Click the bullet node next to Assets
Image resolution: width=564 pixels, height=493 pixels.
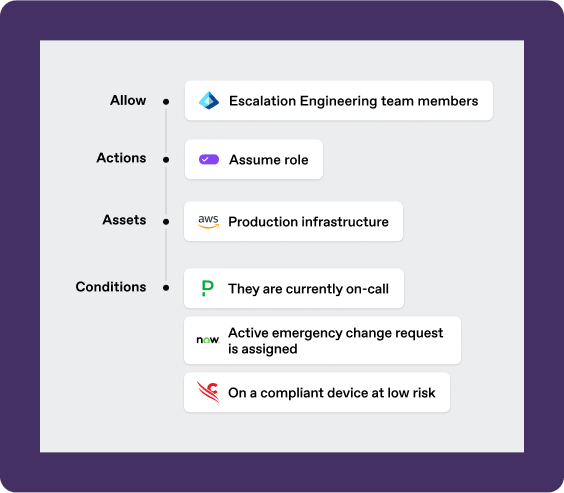click(166, 222)
